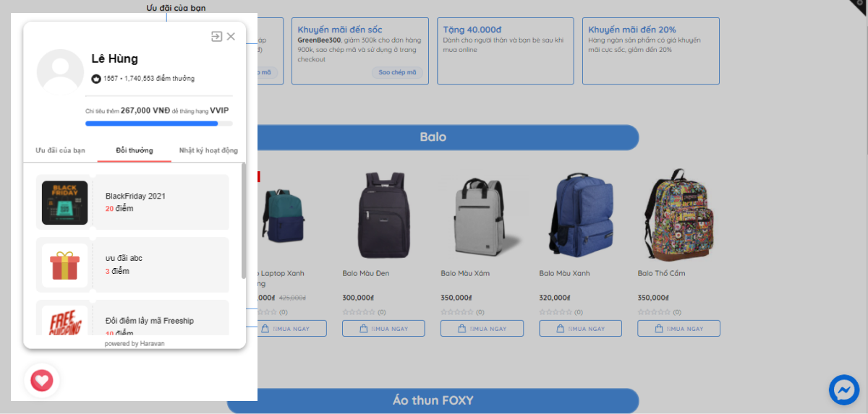Close the loyalty popup with the X icon
Screen dimensions: 868x414
(x=231, y=36)
